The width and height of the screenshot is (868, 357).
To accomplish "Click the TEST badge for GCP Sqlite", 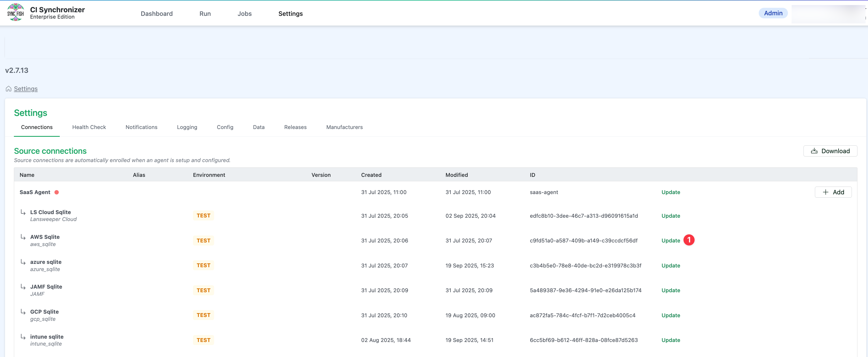I will tap(204, 315).
